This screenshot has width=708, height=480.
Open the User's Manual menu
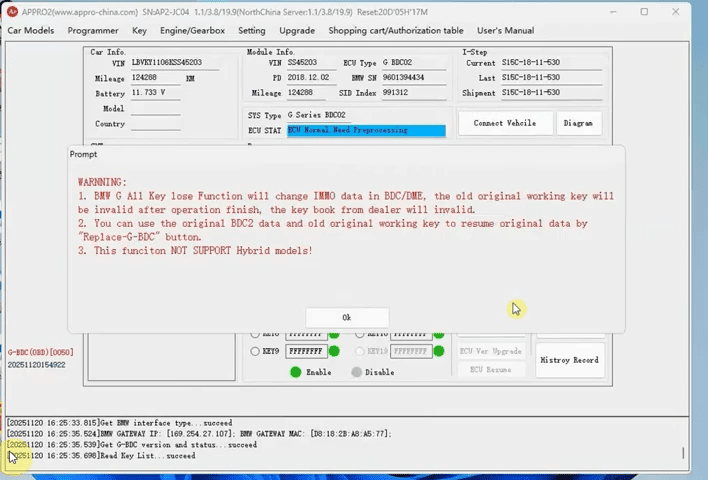tap(505, 31)
